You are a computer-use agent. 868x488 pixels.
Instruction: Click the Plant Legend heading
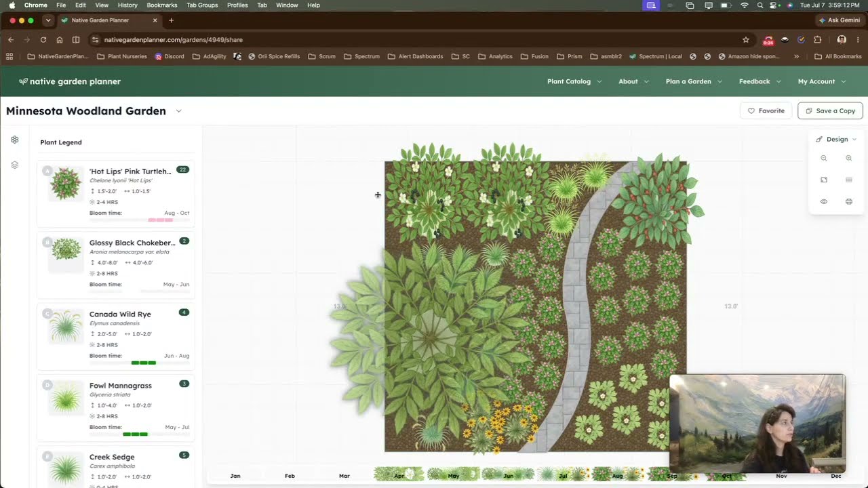point(61,142)
